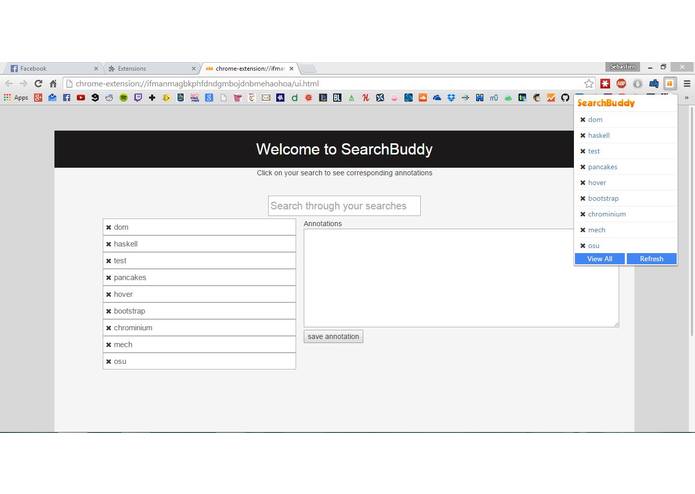Open 'chrominium' link in the popup
Screen dimensions: 695x494
click(x=607, y=214)
